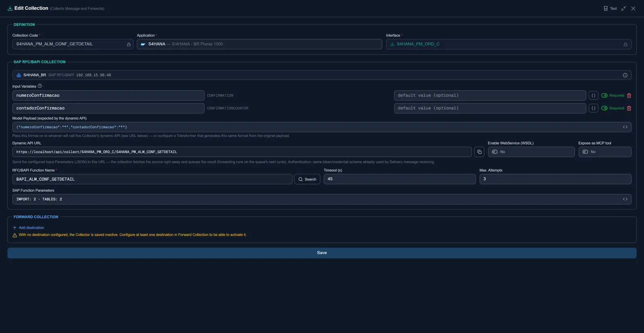The image size is (644, 333).
Task: Click the Collection Code field
Action: pos(73,44)
